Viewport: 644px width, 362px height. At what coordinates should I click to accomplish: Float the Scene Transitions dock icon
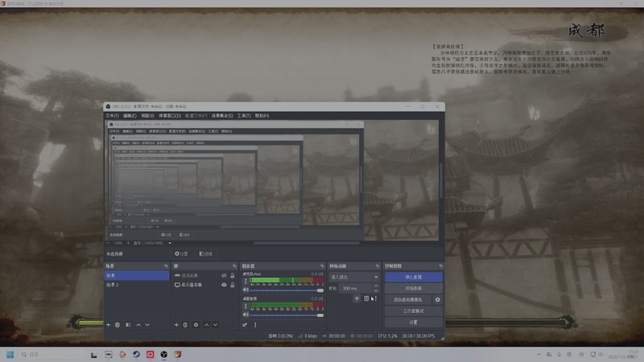378,266
